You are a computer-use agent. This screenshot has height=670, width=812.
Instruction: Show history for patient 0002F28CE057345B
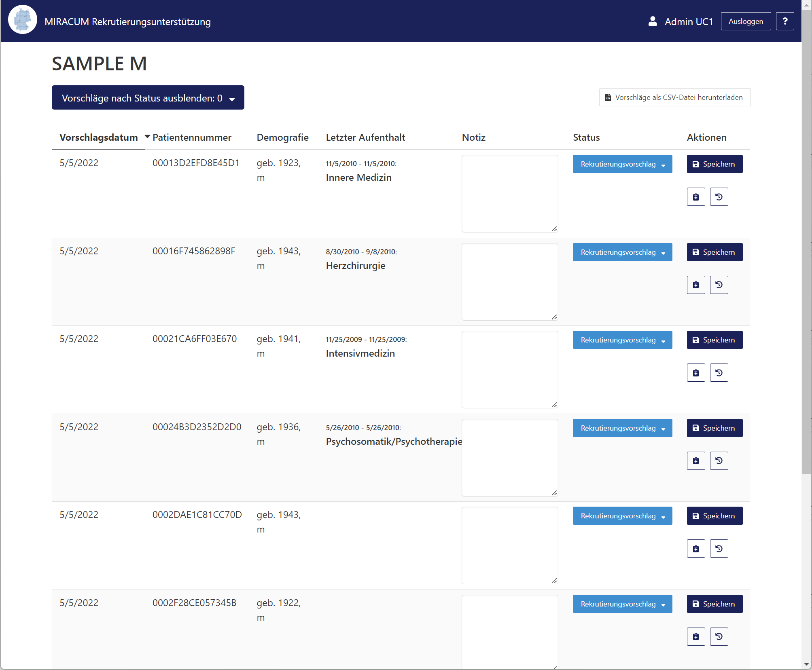(719, 637)
